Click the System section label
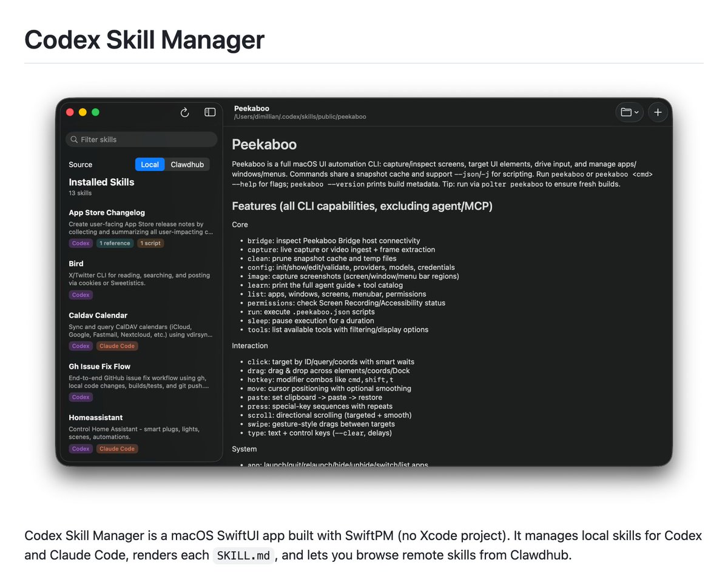Image resolution: width=728 pixels, height=585 pixels. (244, 449)
